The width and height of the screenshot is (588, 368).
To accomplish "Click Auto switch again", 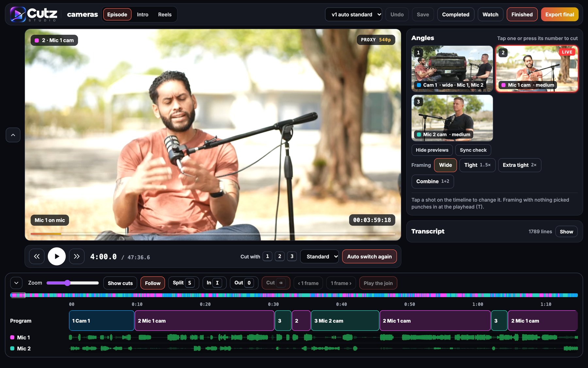I will tap(369, 256).
